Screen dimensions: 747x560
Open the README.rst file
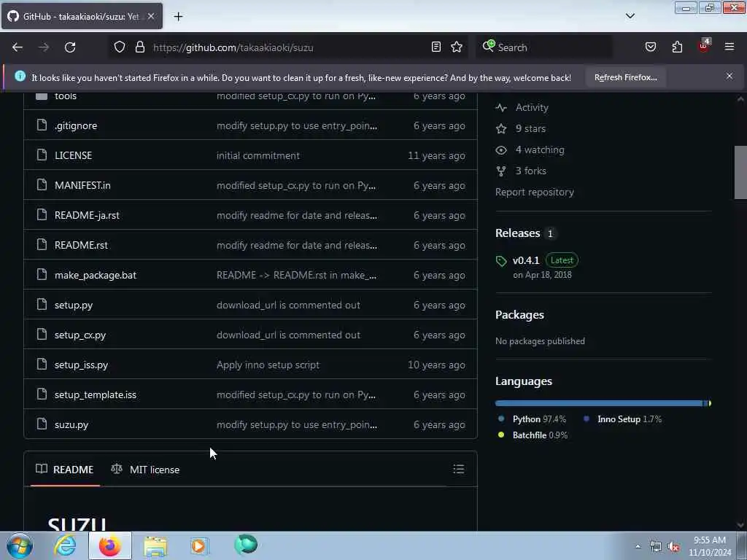tap(81, 245)
